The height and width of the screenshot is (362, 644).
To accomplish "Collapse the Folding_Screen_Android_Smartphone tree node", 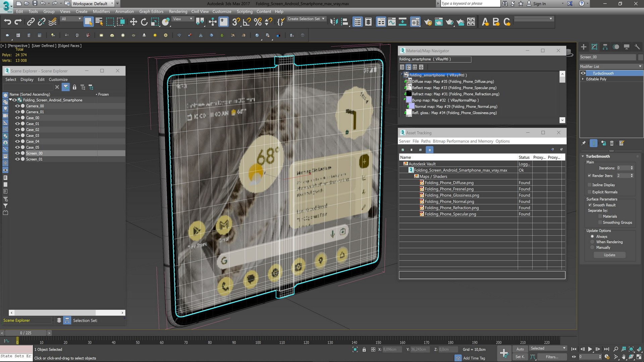I will click(10, 100).
